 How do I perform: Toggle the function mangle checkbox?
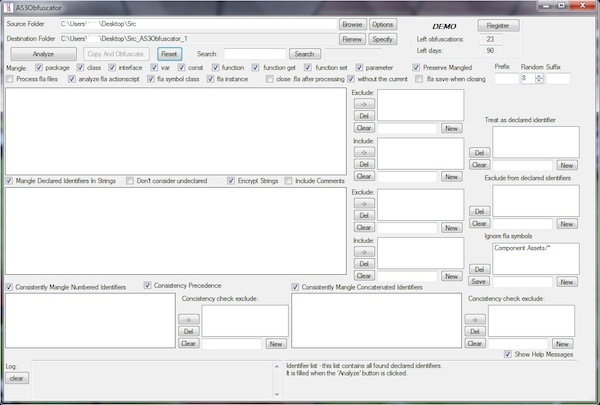tap(215, 67)
